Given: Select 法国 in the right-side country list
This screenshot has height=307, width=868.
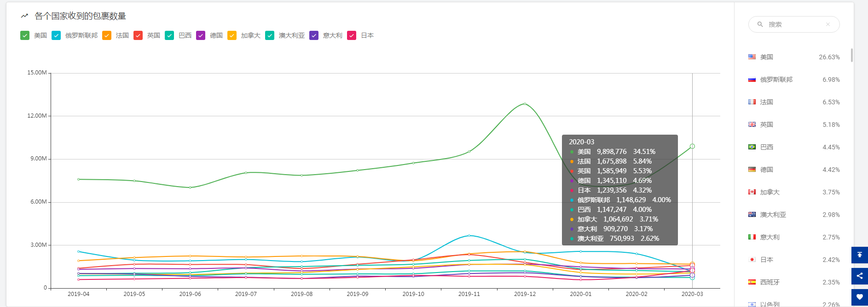Looking at the screenshot, I should pos(766,102).
